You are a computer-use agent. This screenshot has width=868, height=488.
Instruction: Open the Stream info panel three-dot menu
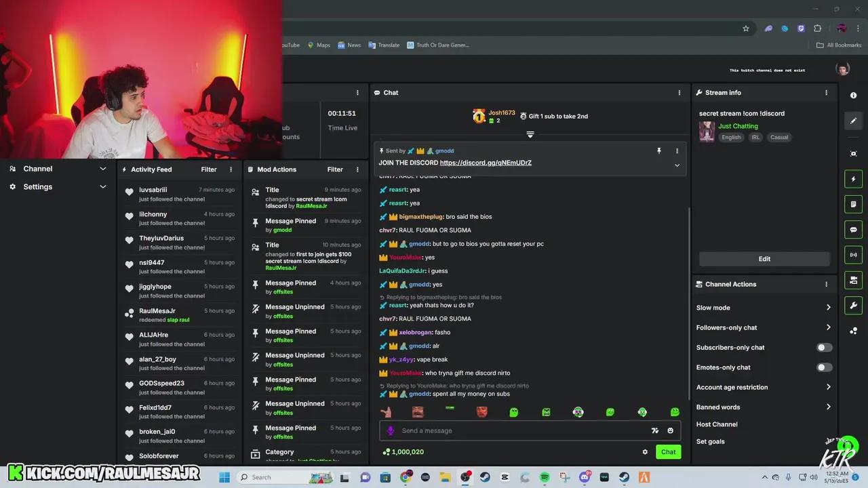click(826, 93)
